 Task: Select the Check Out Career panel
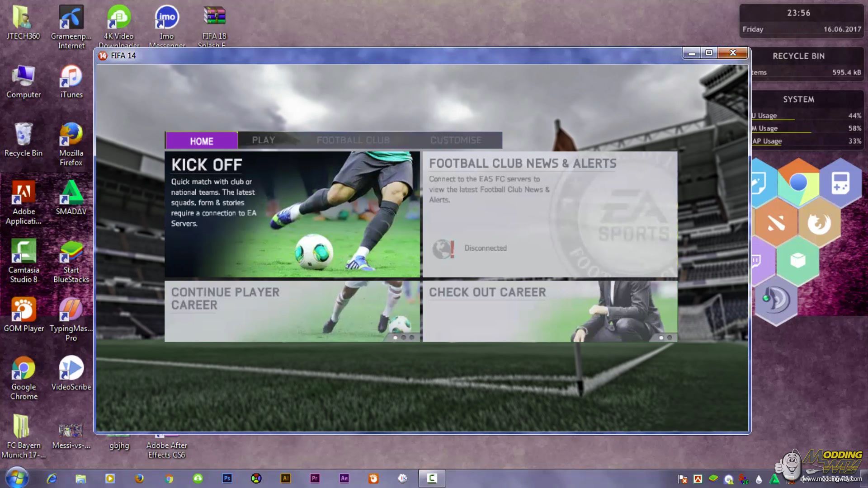click(x=549, y=311)
